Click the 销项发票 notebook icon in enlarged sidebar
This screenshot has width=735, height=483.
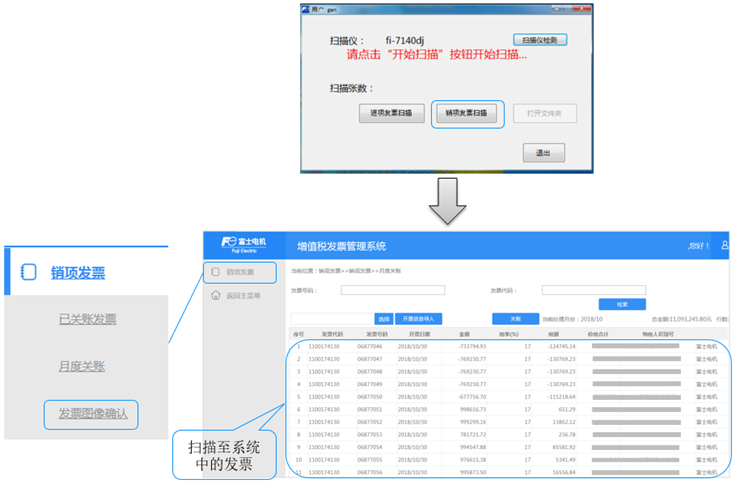click(x=29, y=272)
